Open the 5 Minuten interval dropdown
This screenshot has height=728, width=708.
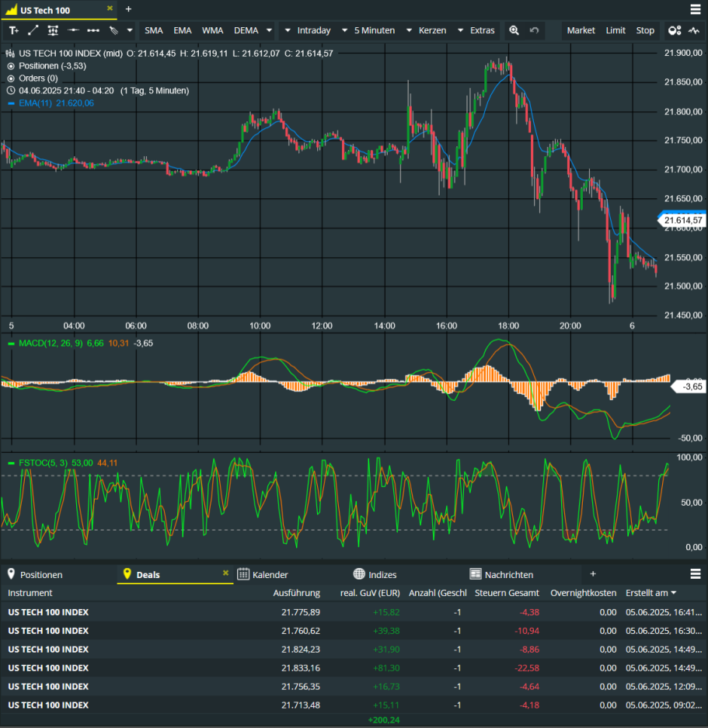coord(368,30)
